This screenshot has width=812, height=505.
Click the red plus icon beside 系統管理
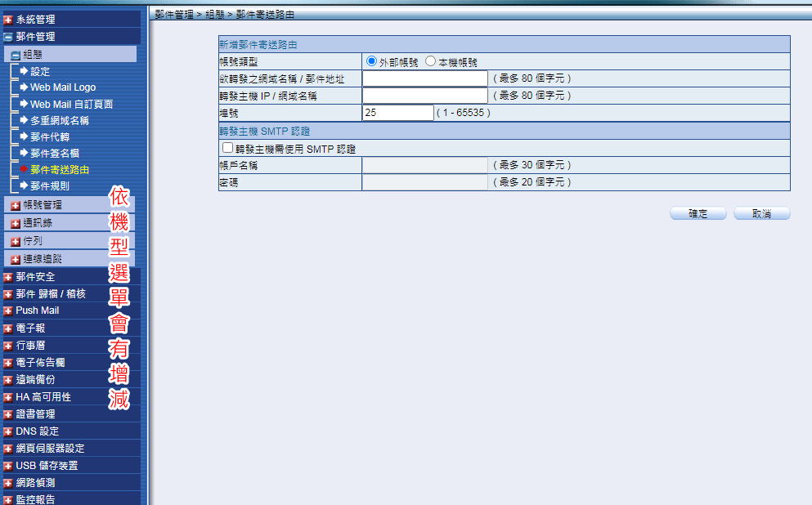point(8,19)
